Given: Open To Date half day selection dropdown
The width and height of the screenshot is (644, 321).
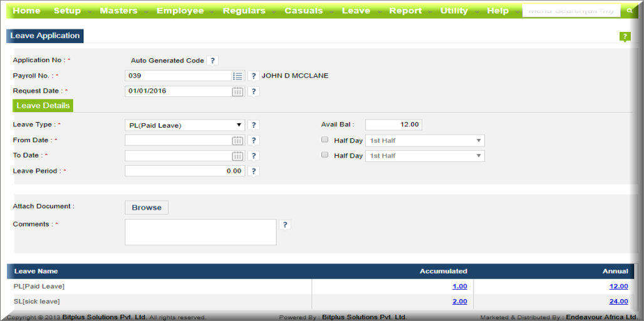Looking at the screenshot, I should point(425,156).
